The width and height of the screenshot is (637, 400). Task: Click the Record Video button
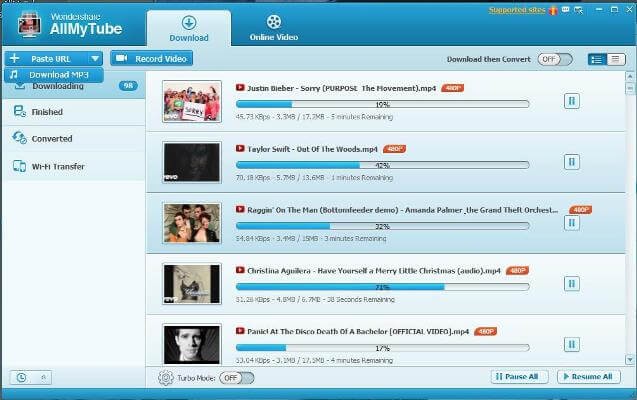coord(151,59)
